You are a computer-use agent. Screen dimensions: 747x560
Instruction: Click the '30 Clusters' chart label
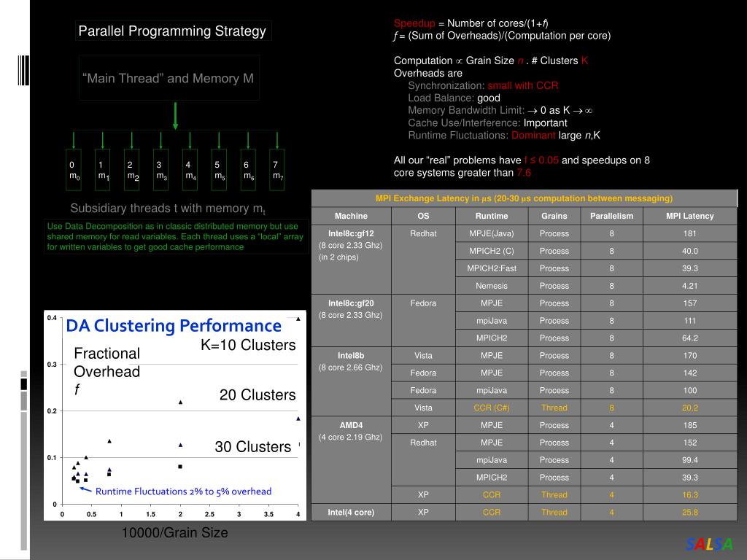tap(253, 447)
